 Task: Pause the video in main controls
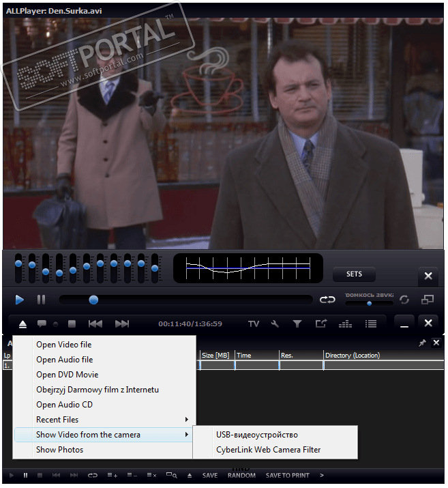pos(42,300)
